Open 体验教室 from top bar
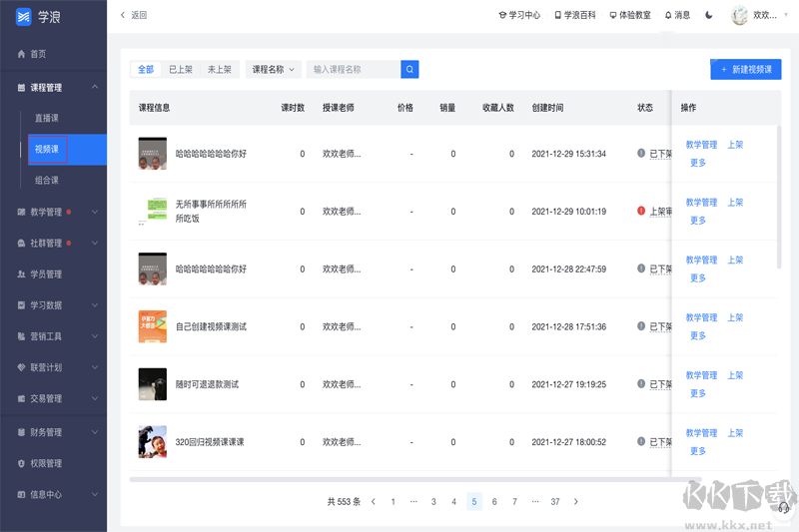Viewport: 799px width, 532px height. pyautogui.click(x=630, y=15)
